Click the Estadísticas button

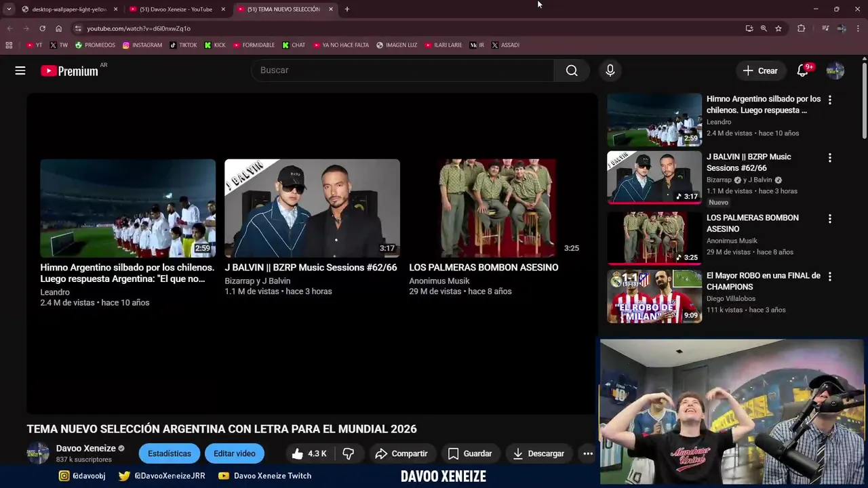coord(170,453)
